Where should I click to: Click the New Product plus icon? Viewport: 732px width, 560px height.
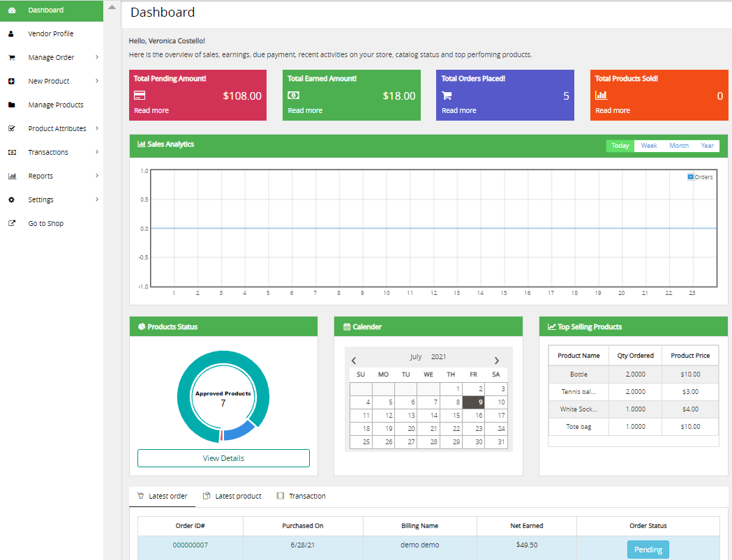[11, 82]
